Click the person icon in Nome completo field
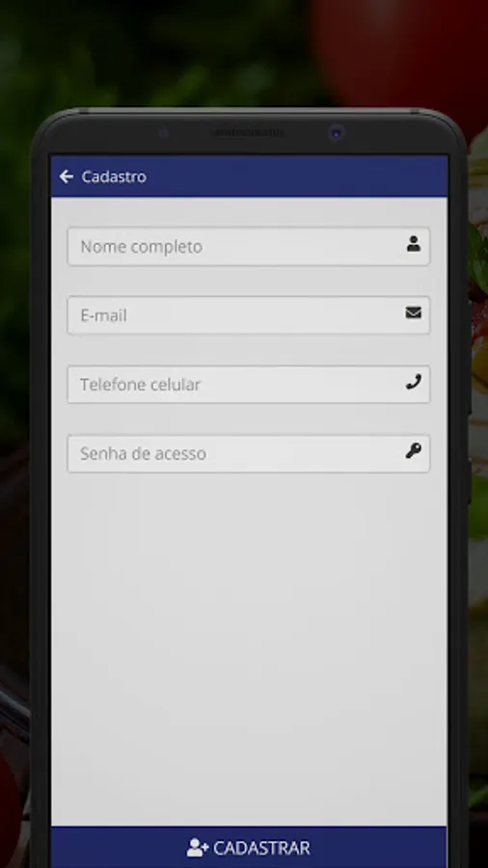 [414, 244]
